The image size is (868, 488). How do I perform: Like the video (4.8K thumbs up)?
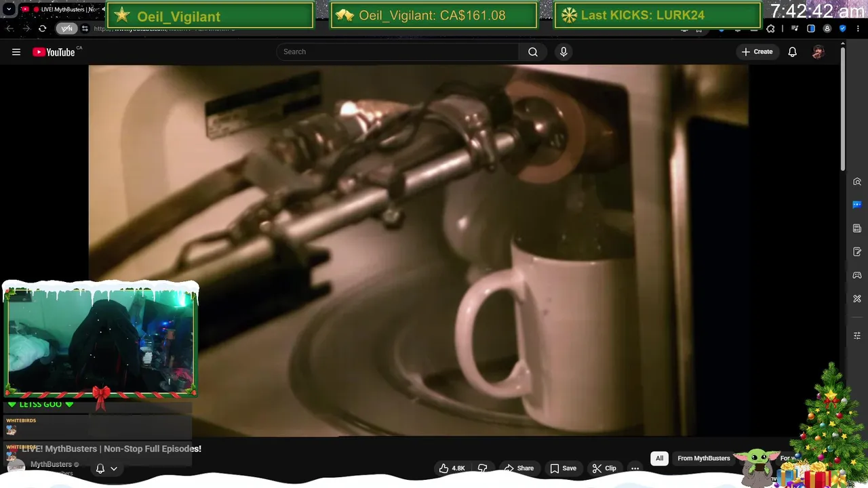(x=452, y=468)
